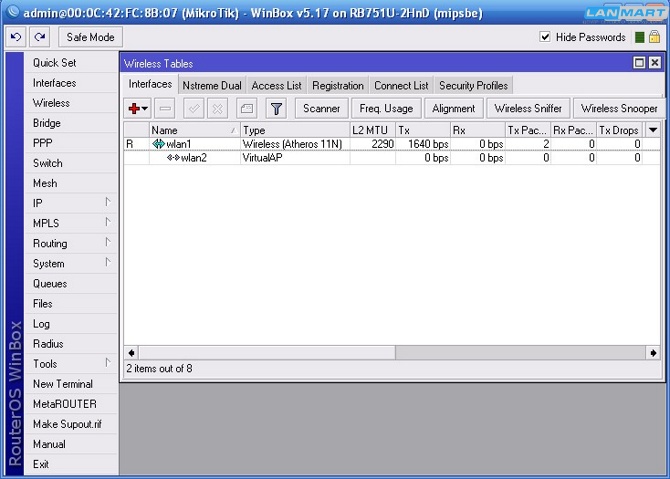The height and width of the screenshot is (479, 670).
Task: Open the Wireless Snooper
Action: point(619,109)
